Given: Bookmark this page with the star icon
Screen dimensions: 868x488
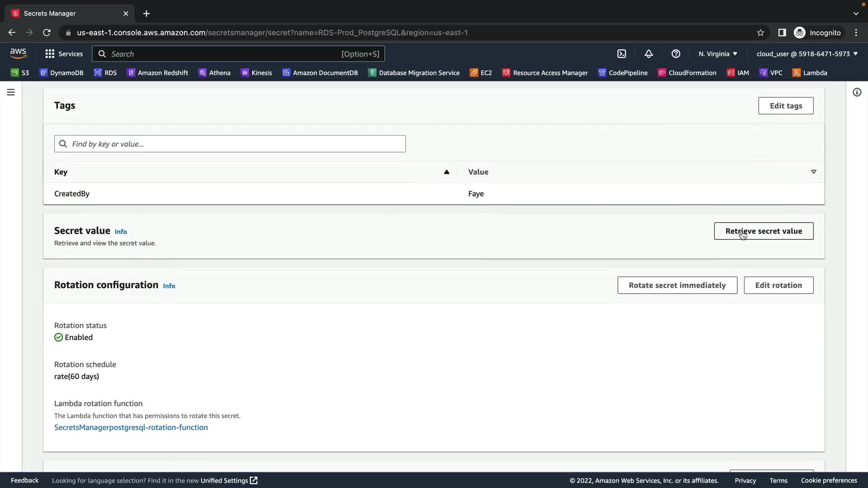Looking at the screenshot, I should 760,33.
